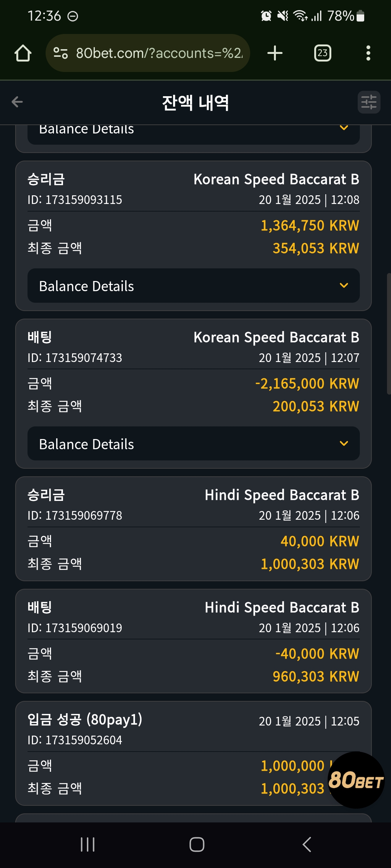Select the 입금 성공 (80pay1) transaction entry
Viewport: 391px width, 868px height.
[194, 753]
